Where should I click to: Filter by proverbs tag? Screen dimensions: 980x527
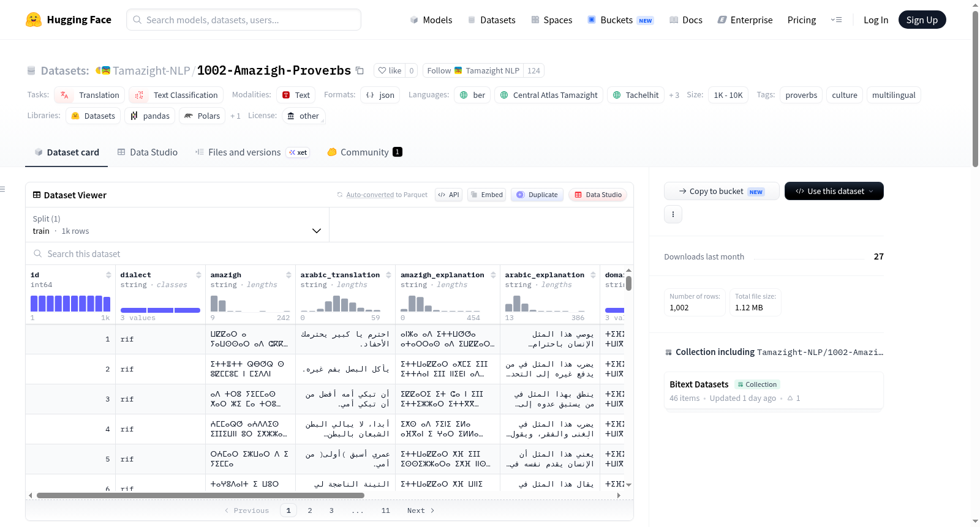point(801,95)
